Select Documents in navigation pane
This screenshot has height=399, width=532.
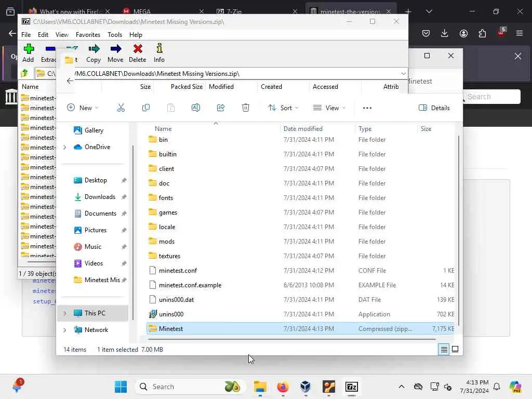coord(100,214)
